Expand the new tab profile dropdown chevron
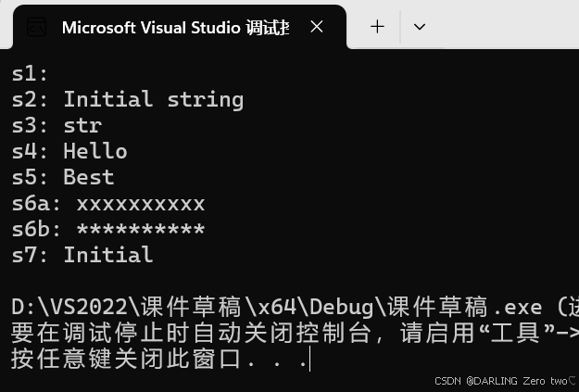The width and height of the screenshot is (579, 392). pyautogui.click(x=419, y=27)
